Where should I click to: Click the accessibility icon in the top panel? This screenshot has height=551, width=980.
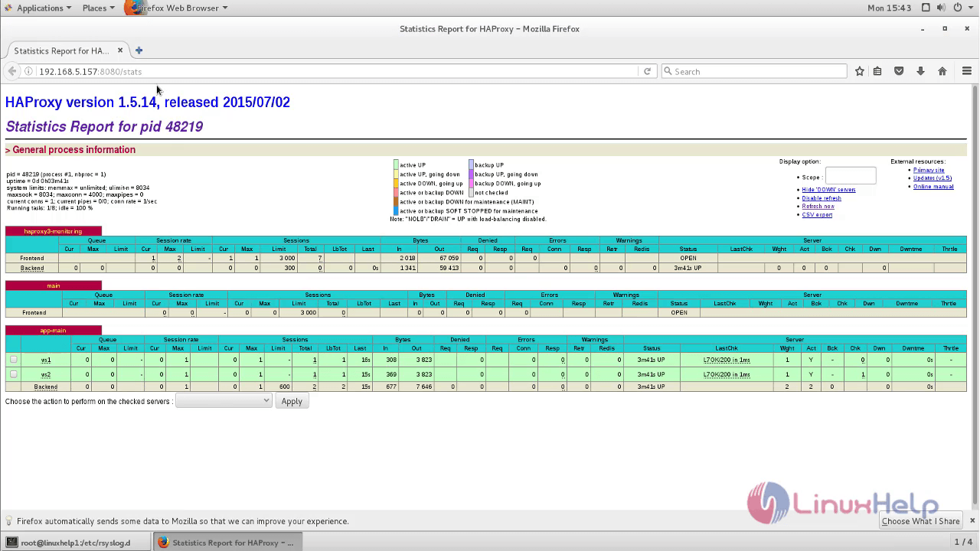point(926,8)
